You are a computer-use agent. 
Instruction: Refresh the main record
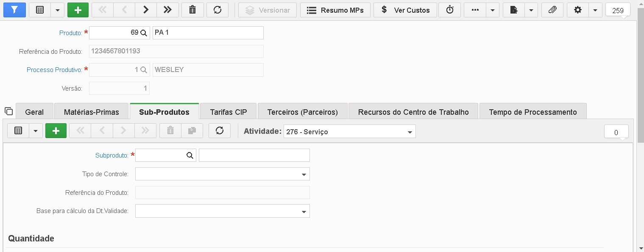pyautogui.click(x=217, y=10)
